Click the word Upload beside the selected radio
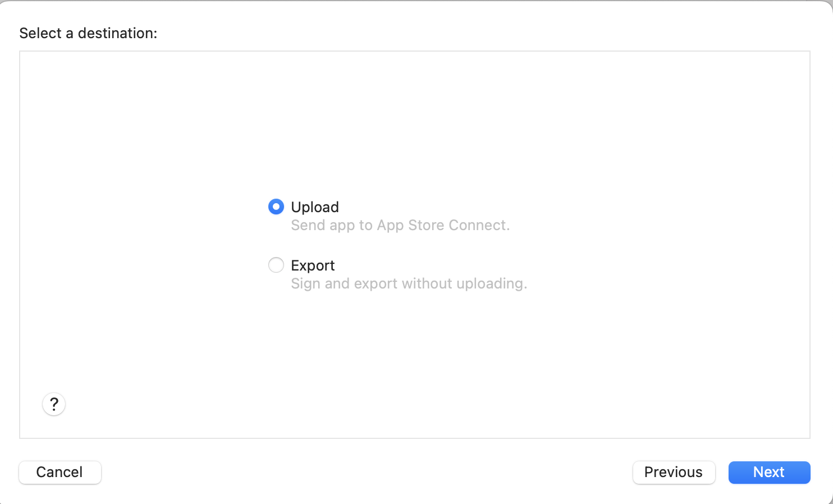 pos(315,207)
